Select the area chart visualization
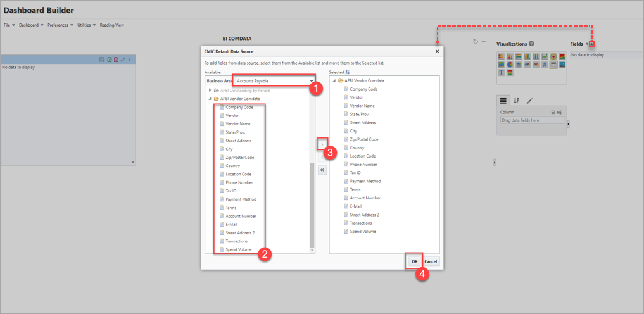 pyautogui.click(x=501, y=65)
